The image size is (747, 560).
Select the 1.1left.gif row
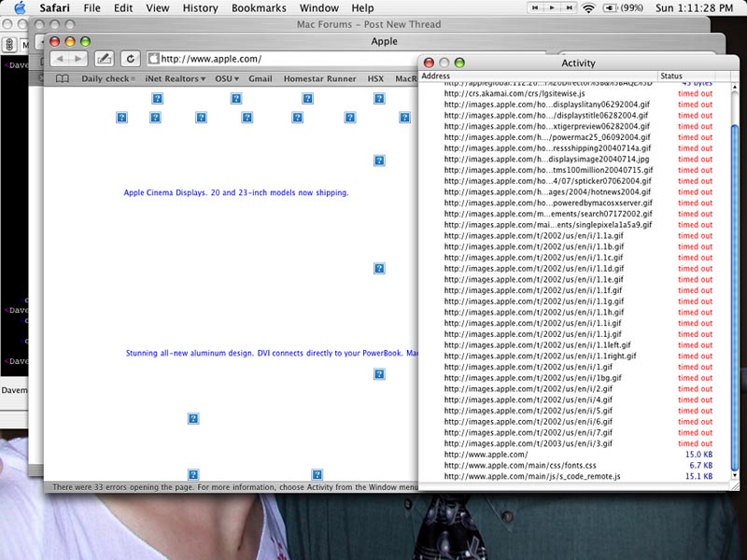coord(574,344)
